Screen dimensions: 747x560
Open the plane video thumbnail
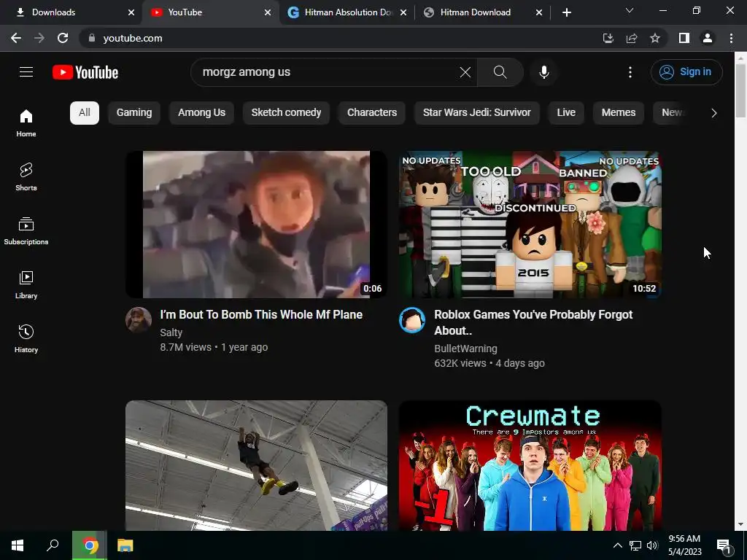pyautogui.click(x=256, y=225)
